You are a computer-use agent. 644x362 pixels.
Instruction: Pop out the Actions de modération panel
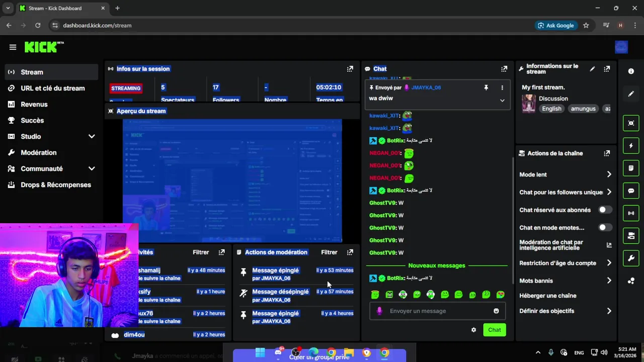coord(350,252)
